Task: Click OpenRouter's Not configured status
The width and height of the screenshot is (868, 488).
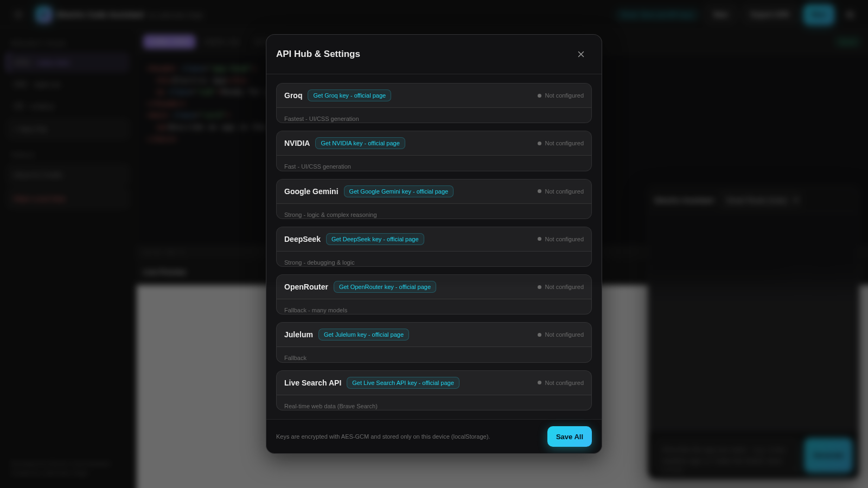Action: pos(560,287)
